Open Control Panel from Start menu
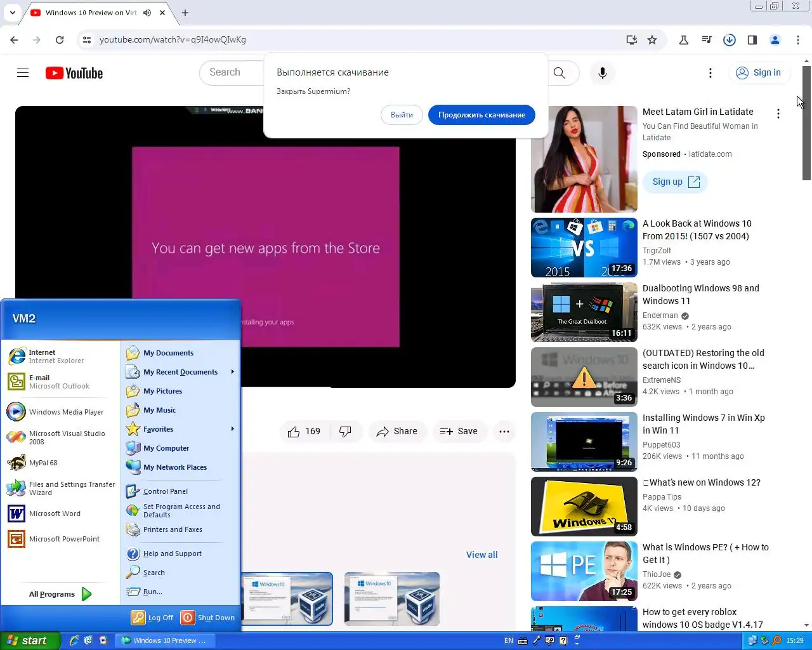This screenshot has height=650, width=812. click(x=165, y=491)
